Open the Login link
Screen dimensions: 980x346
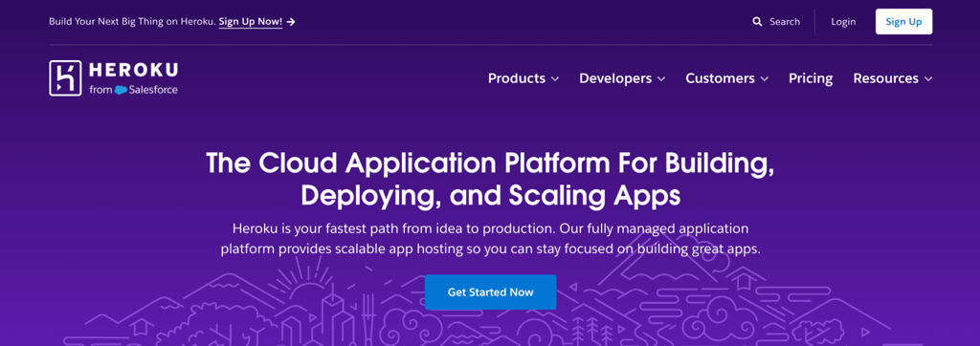click(843, 22)
